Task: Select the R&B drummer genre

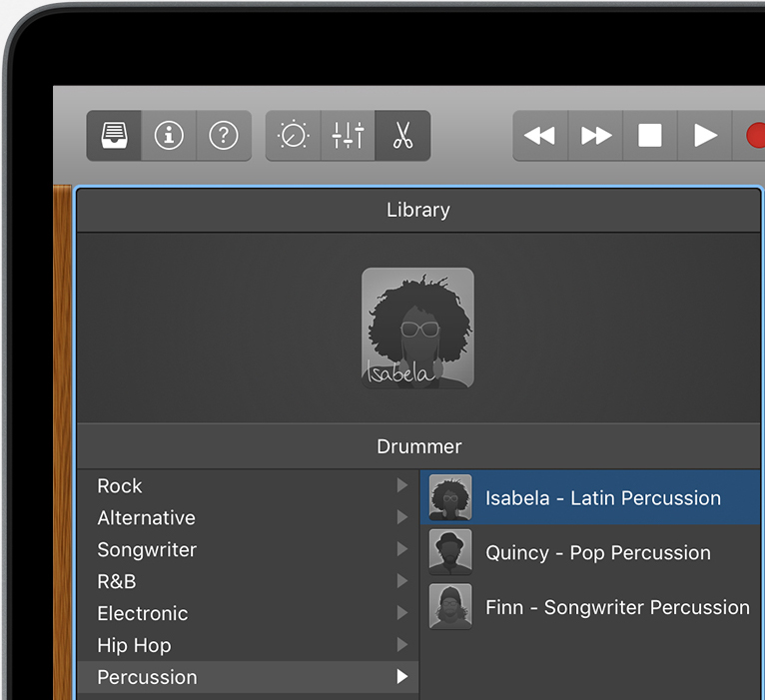Action: (248, 581)
